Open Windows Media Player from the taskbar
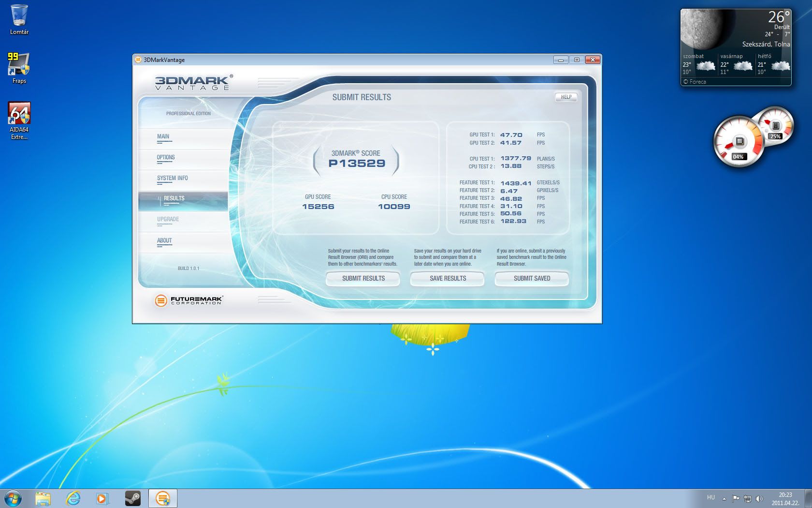This screenshot has width=812, height=508. pyautogui.click(x=102, y=498)
